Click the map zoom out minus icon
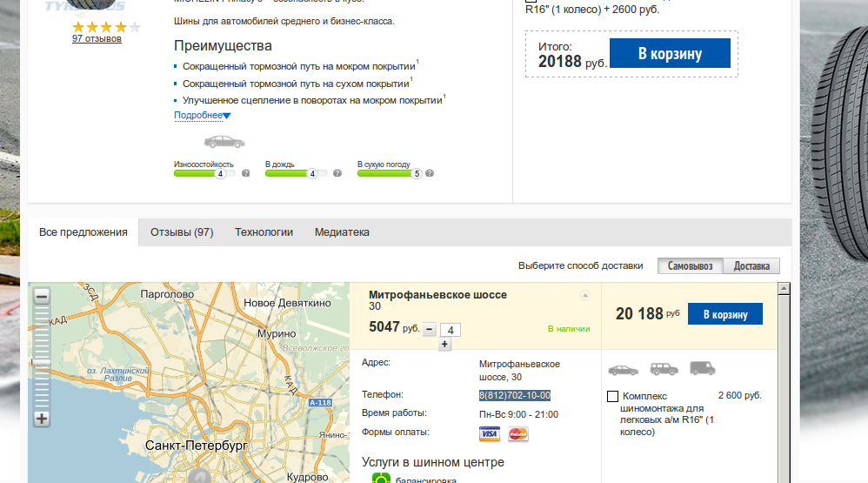 (42, 297)
